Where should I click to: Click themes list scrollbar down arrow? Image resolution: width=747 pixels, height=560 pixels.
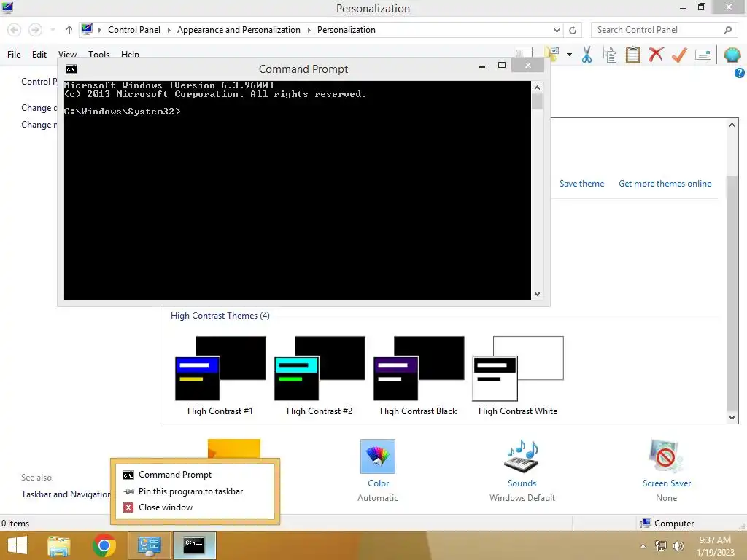tap(732, 418)
